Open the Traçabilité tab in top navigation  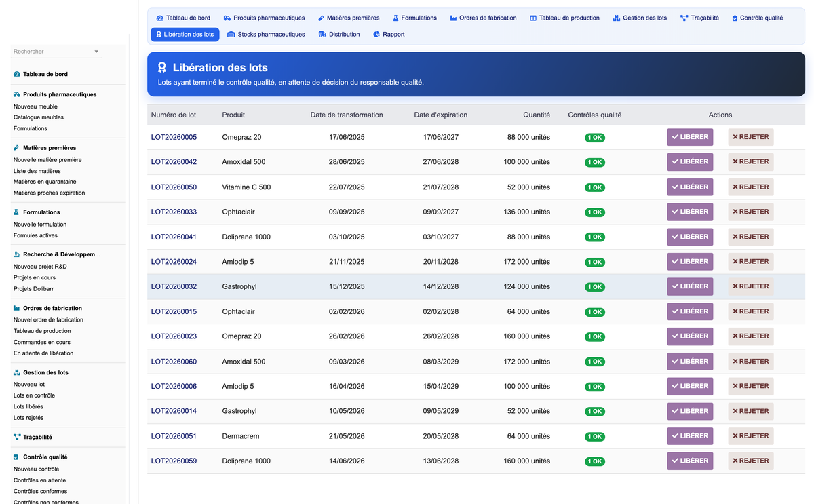[699, 18]
